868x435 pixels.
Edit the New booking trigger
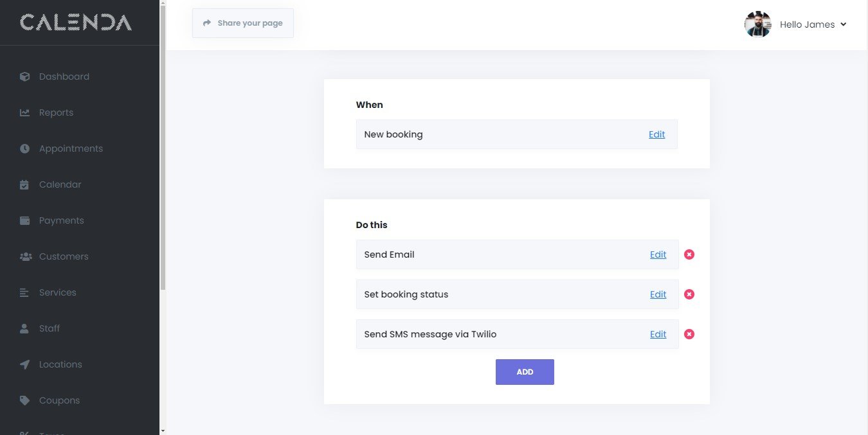[x=656, y=134]
